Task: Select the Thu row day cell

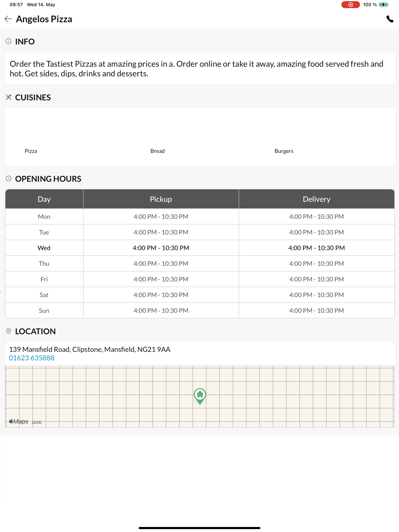Action: (x=44, y=263)
